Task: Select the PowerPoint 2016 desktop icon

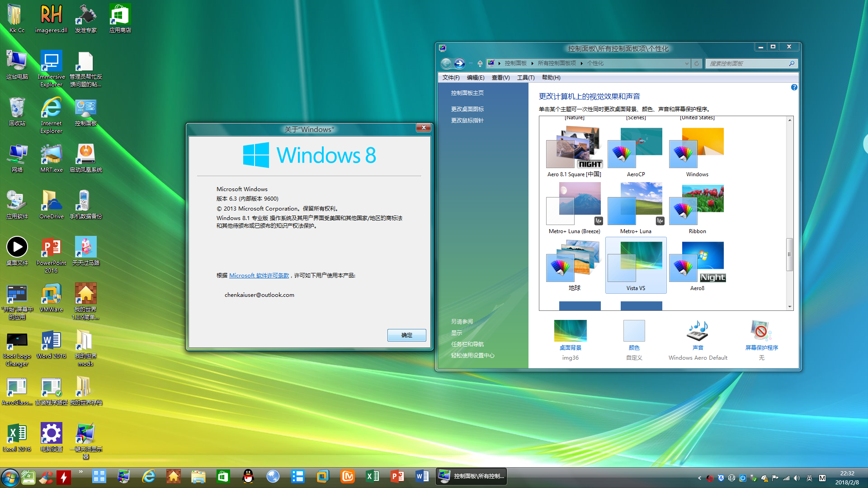Action: [x=51, y=255]
